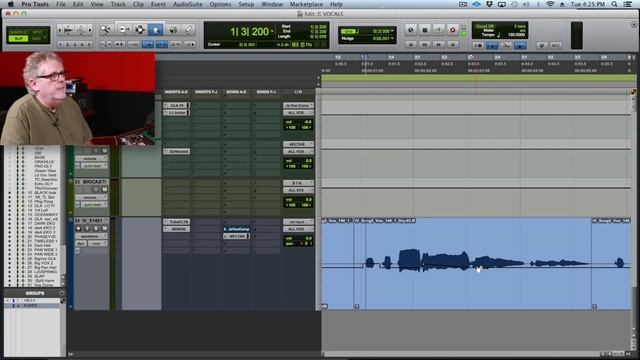Open the Nudge value dropdown
Viewport: 640px width, 360px height.
[392, 38]
